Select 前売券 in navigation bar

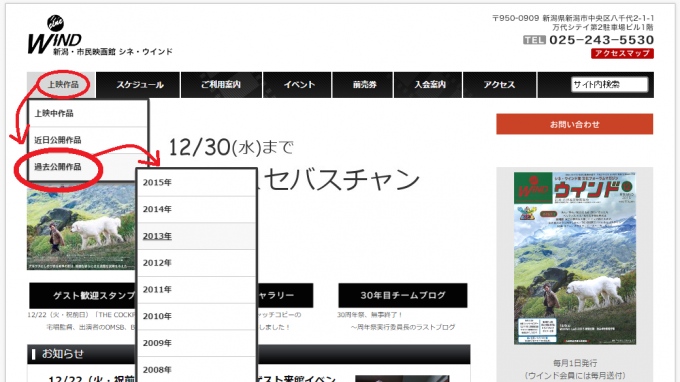(363, 85)
